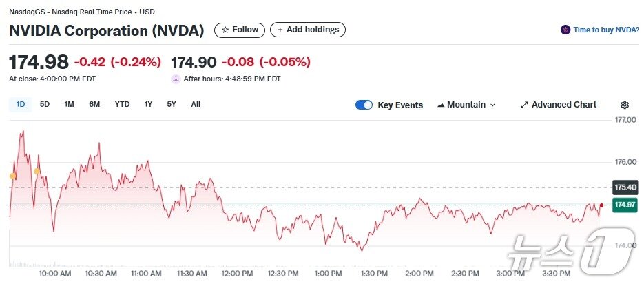This screenshot has height=284, width=644.
Task: Click the first yellow key event dot
Action: coord(13,176)
